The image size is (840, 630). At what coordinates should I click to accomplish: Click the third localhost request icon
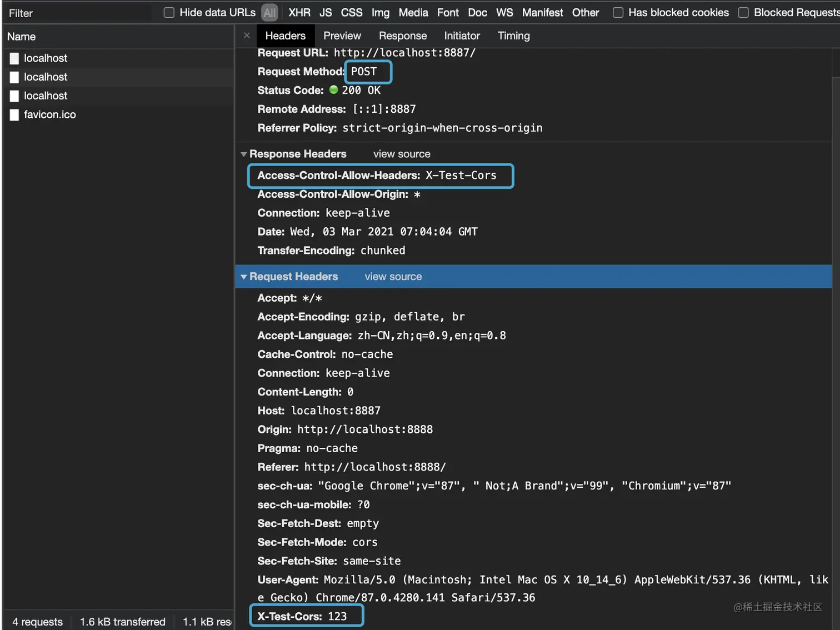14,96
